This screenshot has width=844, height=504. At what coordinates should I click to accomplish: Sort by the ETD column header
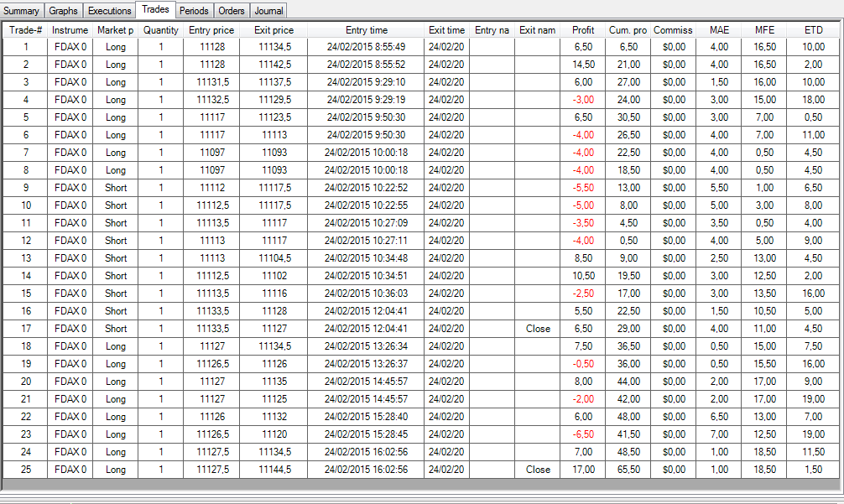(x=813, y=30)
